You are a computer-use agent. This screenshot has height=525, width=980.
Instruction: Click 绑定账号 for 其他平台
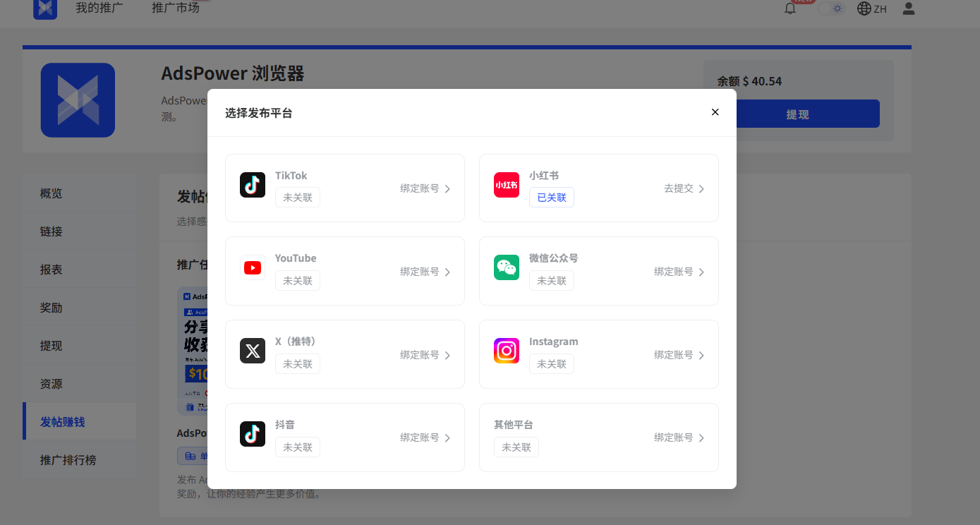674,437
